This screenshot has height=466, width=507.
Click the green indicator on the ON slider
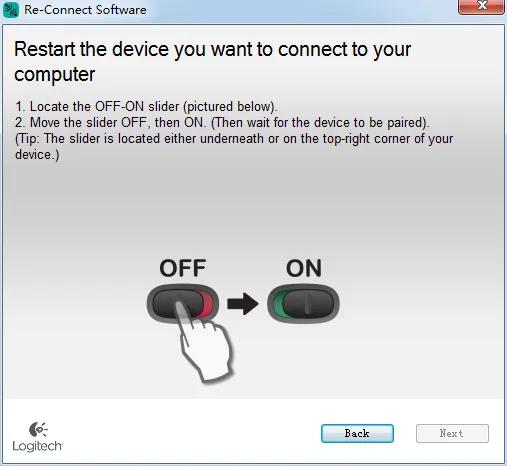278,303
